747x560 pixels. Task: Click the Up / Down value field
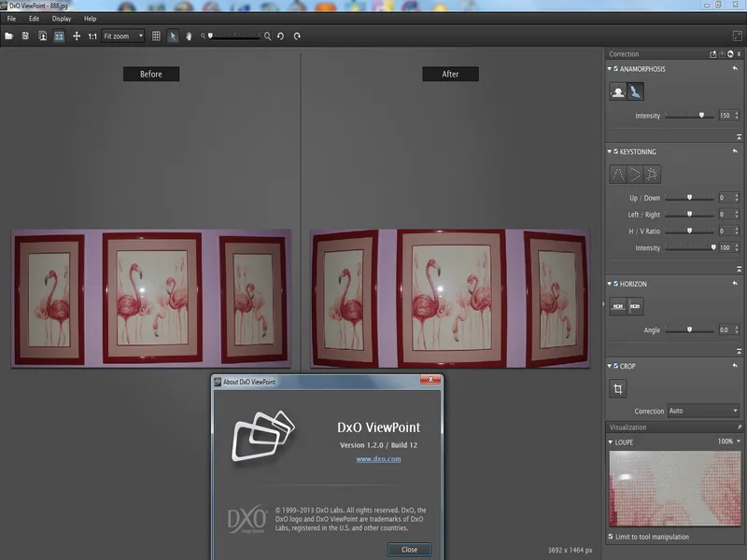click(726, 198)
